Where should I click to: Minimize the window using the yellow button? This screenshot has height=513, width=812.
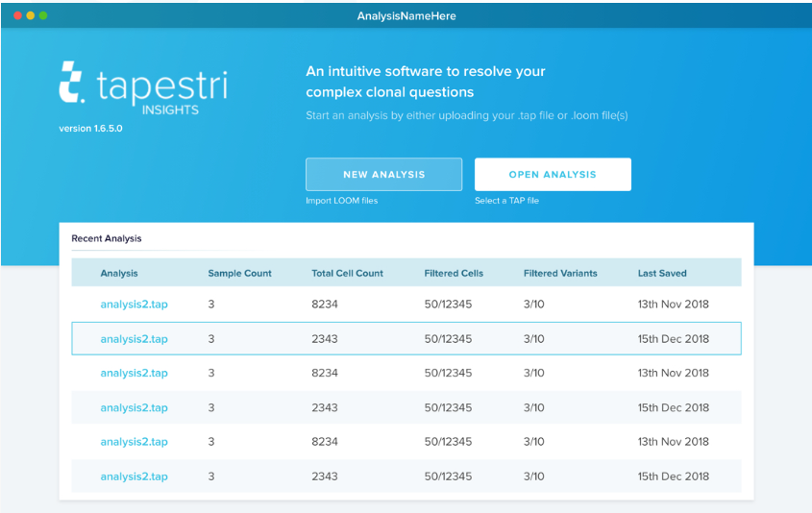tap(30, 16)
